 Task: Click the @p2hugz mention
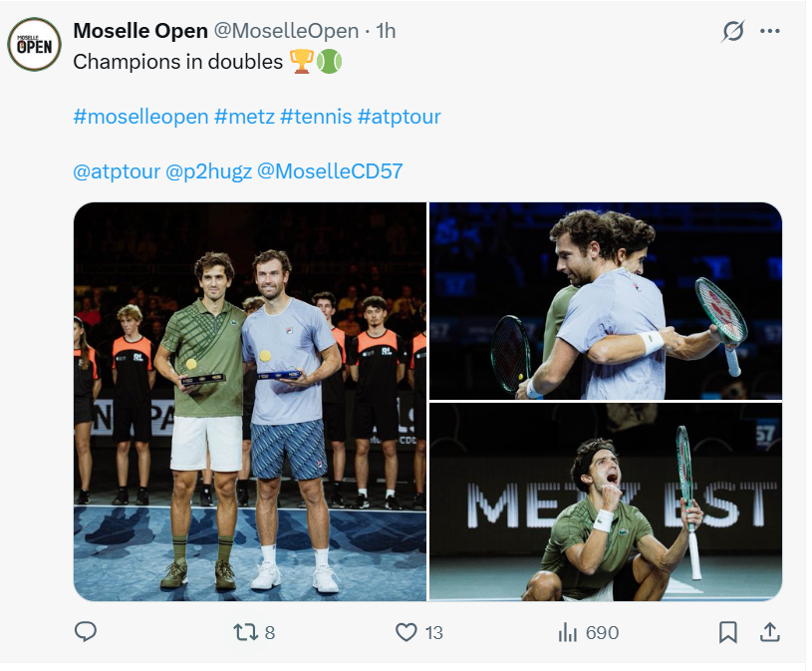coord(208,170)
